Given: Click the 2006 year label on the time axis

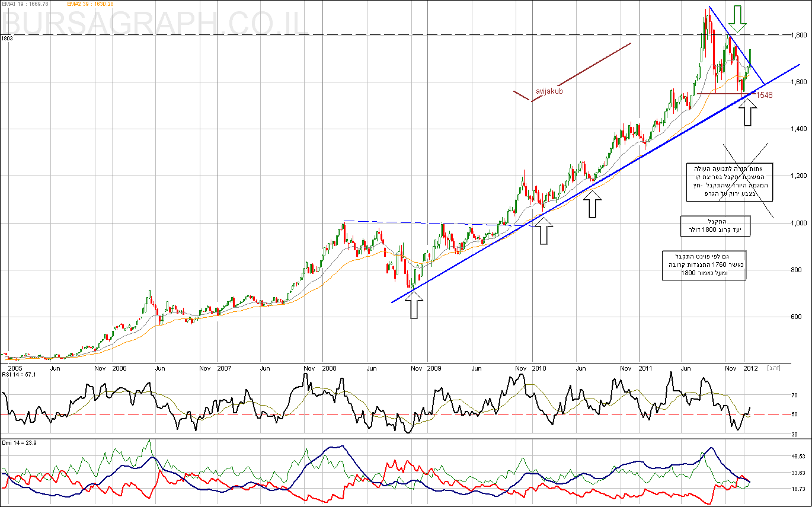Looking at the screenshot, I should (120, 368).
